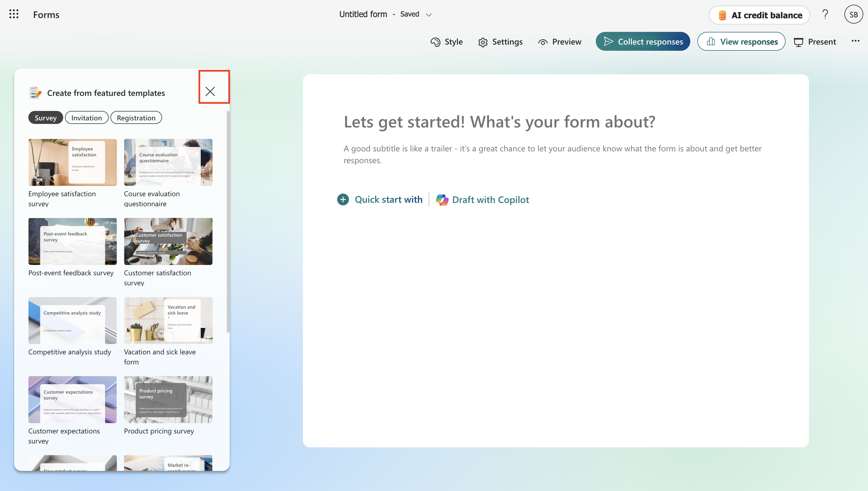The height and width of the screenshot is (491, 868).
Task: Open the more options ellipsis menu
Action: coord(856,41)
